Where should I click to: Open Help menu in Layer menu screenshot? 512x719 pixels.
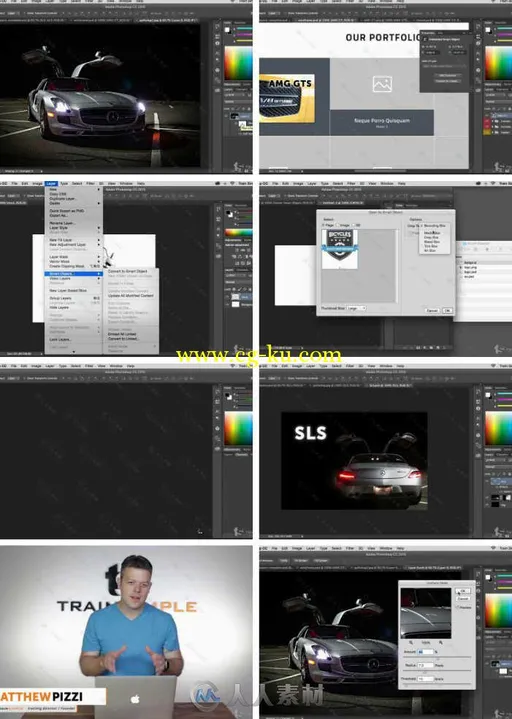pos(141,183)
